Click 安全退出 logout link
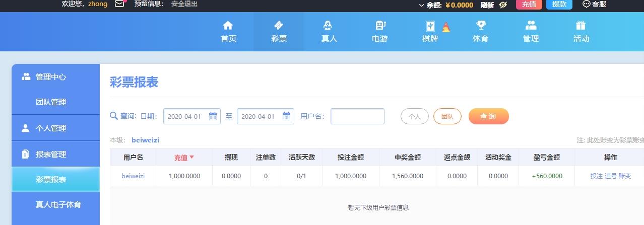Viewport: 644px width, 225px height. [x=184, y=4]
